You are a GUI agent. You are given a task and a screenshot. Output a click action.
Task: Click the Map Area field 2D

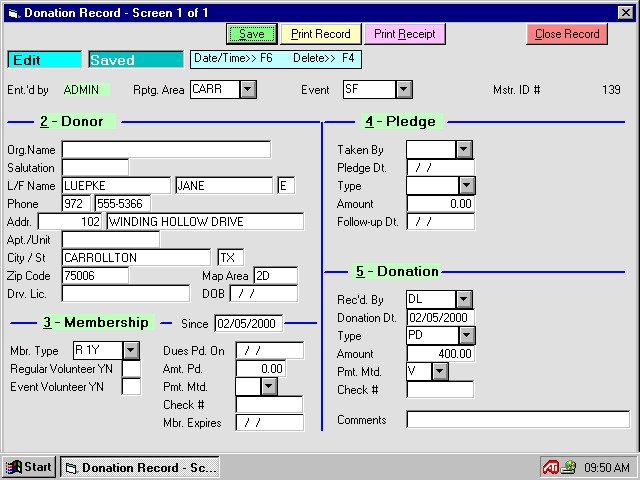(x=276, y=276)
